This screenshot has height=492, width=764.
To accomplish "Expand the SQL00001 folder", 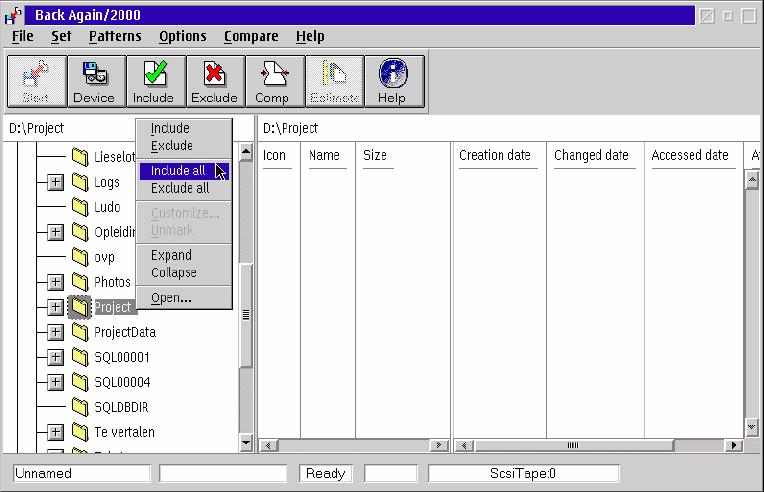I will pyautogui.click(x=56, y=357).
